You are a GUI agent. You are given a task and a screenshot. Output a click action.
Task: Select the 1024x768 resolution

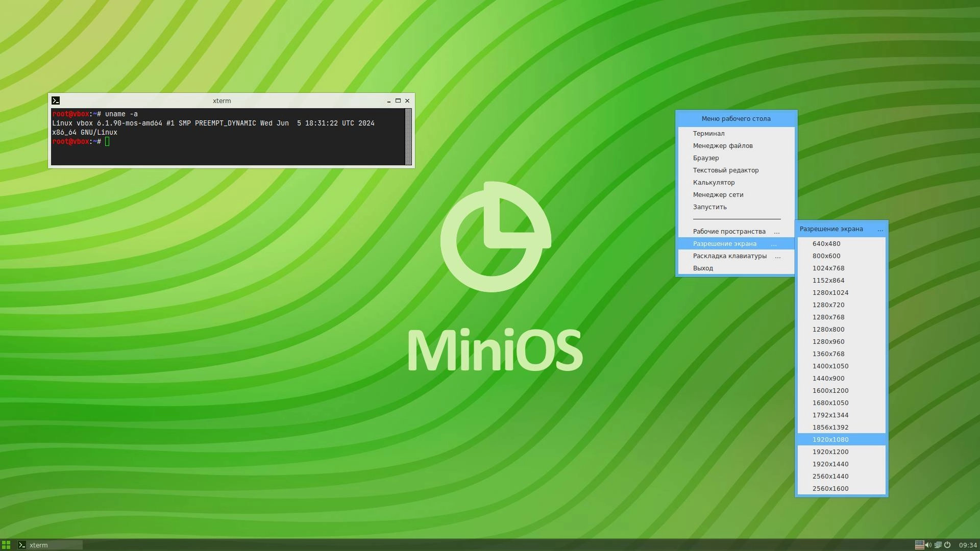point(841,268)
